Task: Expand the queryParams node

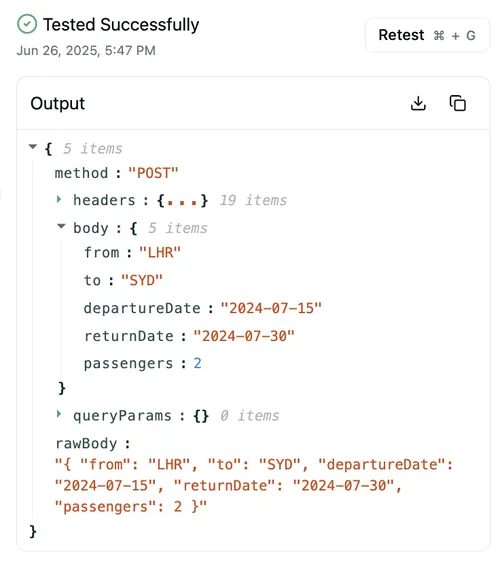Action: (59, 414)
